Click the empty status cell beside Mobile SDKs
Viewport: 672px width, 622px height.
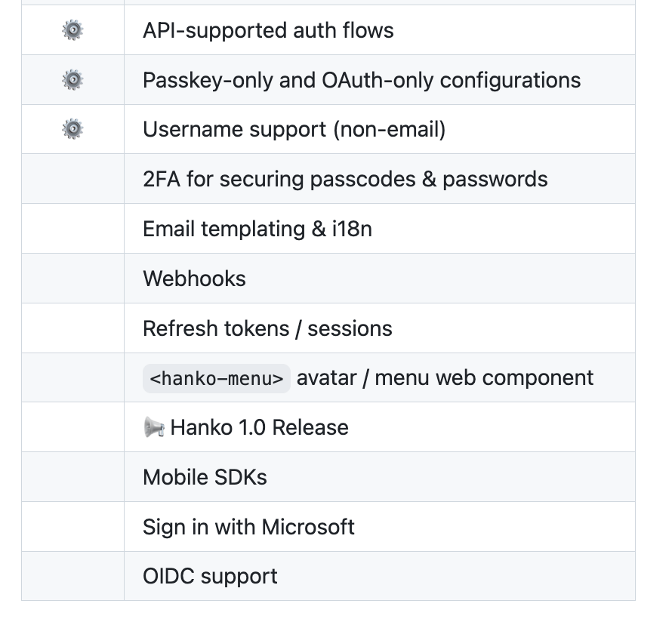[72, 477]
